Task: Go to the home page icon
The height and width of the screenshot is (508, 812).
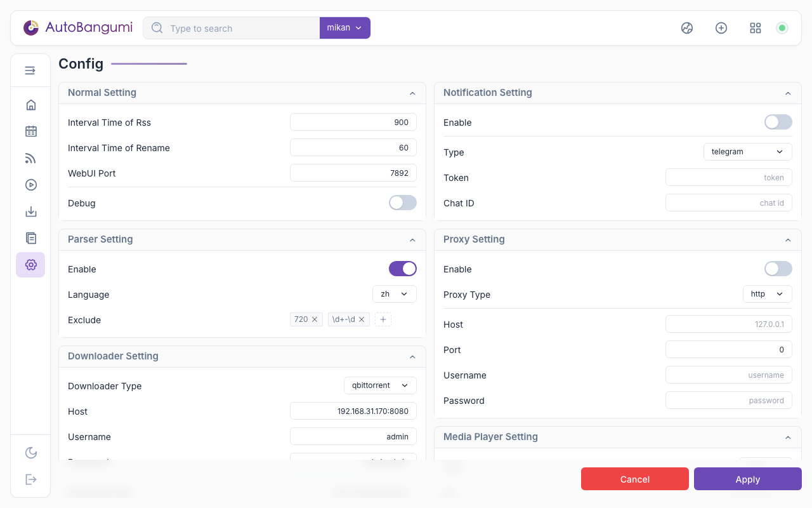Action: [x=30, y=105]
